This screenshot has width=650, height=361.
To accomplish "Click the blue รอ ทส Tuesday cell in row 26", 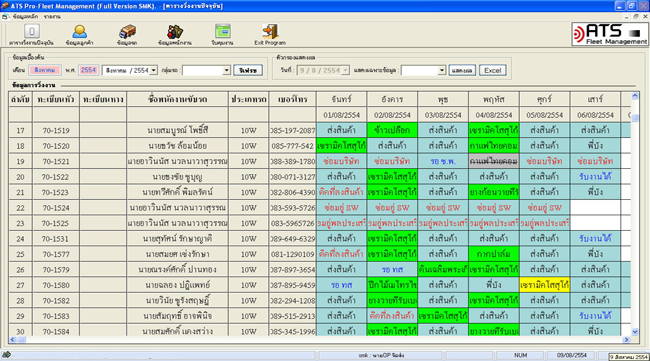I will (392, 270).
